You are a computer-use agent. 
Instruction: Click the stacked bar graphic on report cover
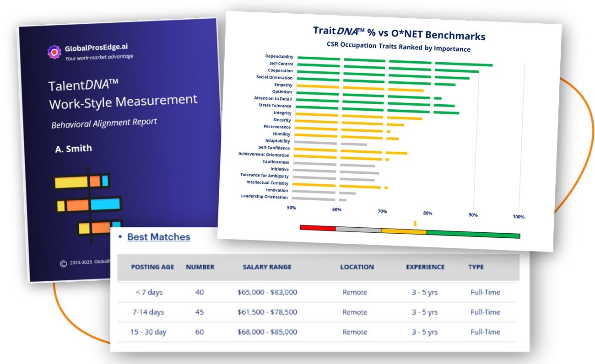pos(88,204)
